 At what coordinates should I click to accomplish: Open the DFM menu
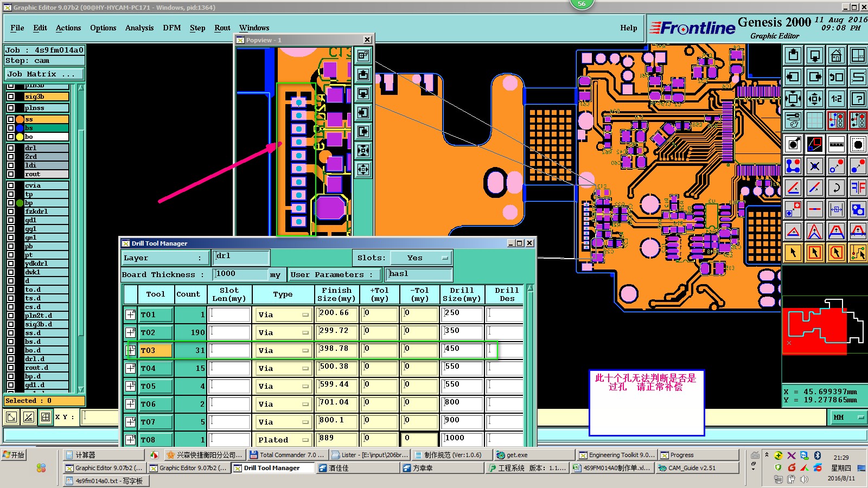click(172, 28)
